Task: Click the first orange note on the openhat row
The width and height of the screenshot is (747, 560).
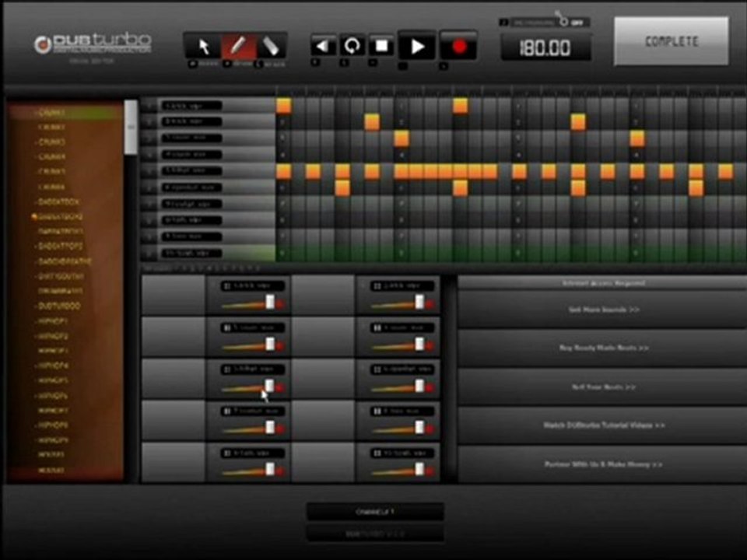Action: tap(342, 187)
